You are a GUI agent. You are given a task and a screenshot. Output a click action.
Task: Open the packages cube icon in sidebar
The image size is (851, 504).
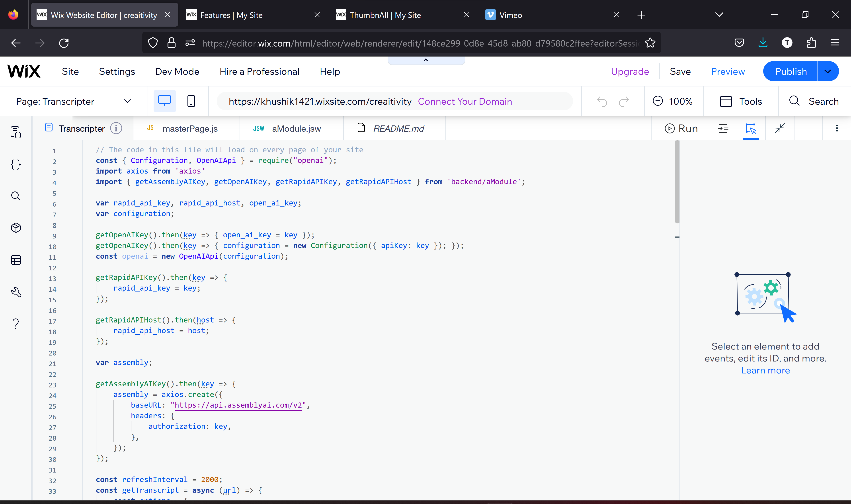tap(16, 228)
